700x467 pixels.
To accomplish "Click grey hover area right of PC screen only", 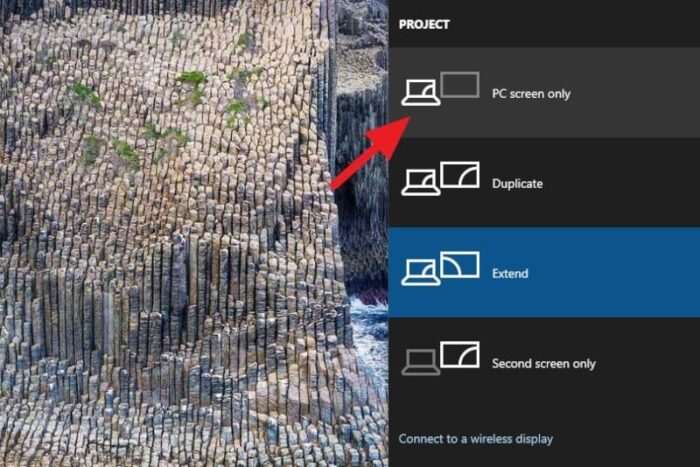I will point(638,93).
